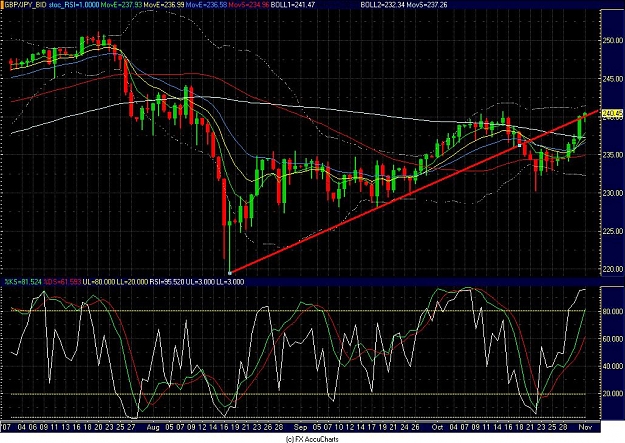Click the 60.000 oscillator axis value
Image resolution: width=625 pixels, height=443 pixels.
pos(613,339)
